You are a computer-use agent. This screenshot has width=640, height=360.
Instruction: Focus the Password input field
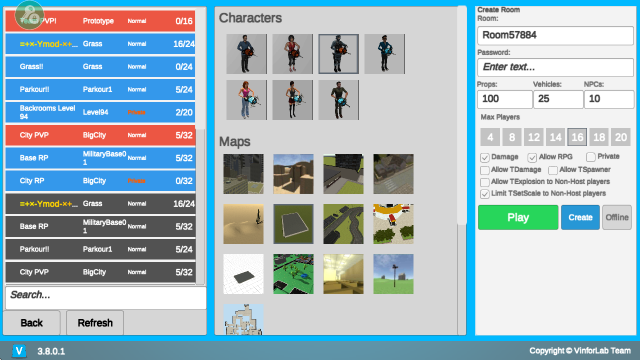(x=555, y=67)
